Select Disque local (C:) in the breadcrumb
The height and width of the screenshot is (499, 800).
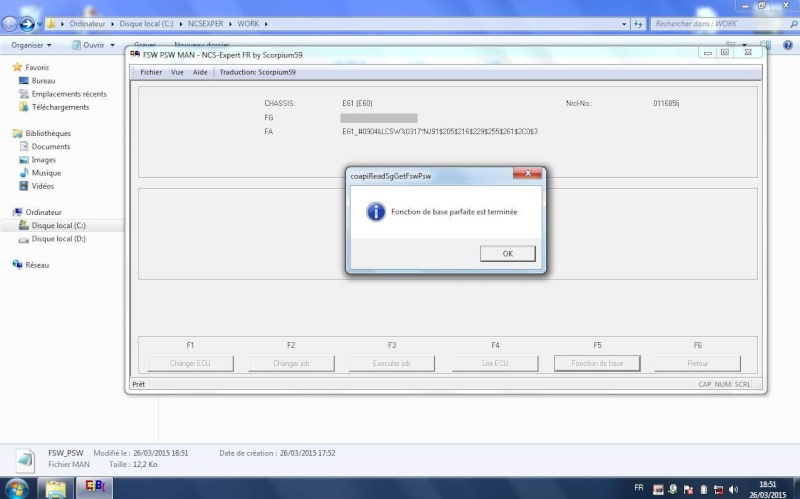tap(146, 23)
